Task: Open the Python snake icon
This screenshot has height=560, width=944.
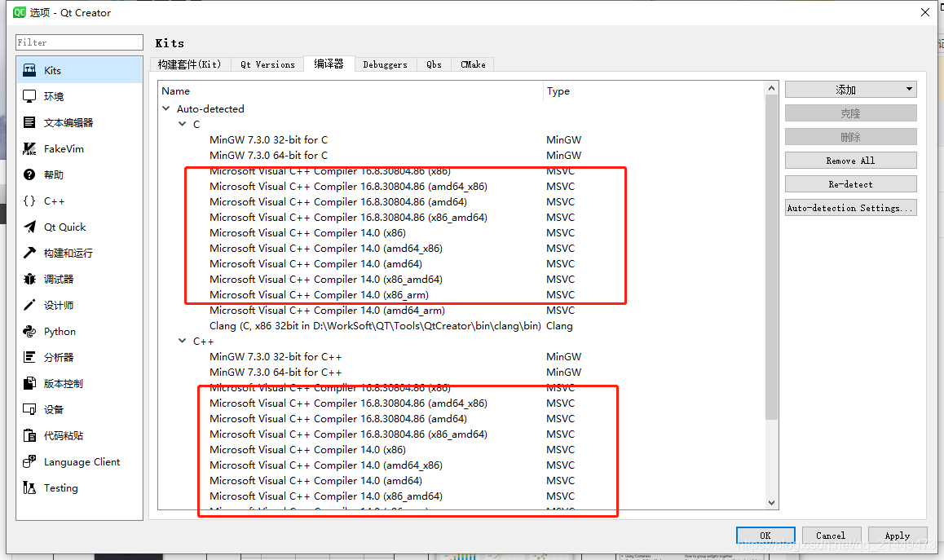Action: point(29,331)
